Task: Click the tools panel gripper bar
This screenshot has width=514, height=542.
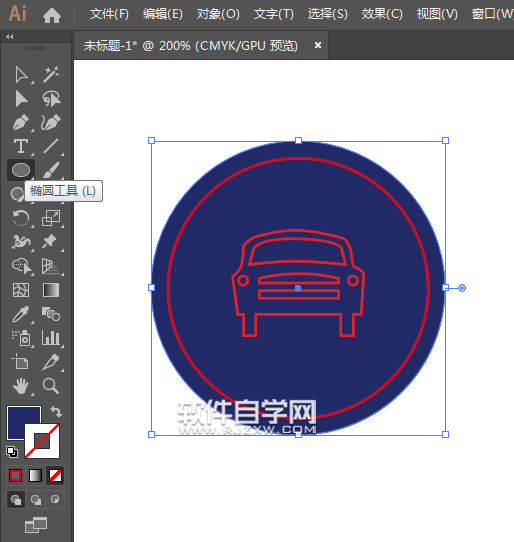Action: (x=35, y=48)
